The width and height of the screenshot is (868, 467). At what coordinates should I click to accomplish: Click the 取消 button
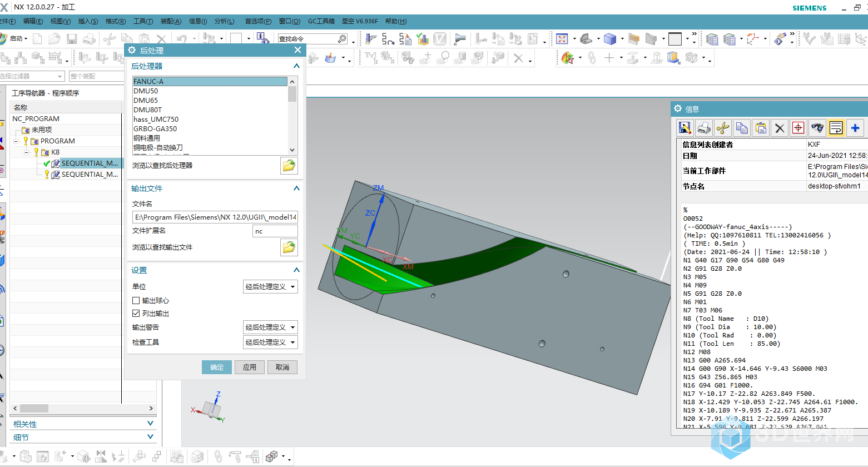point(282,367)
